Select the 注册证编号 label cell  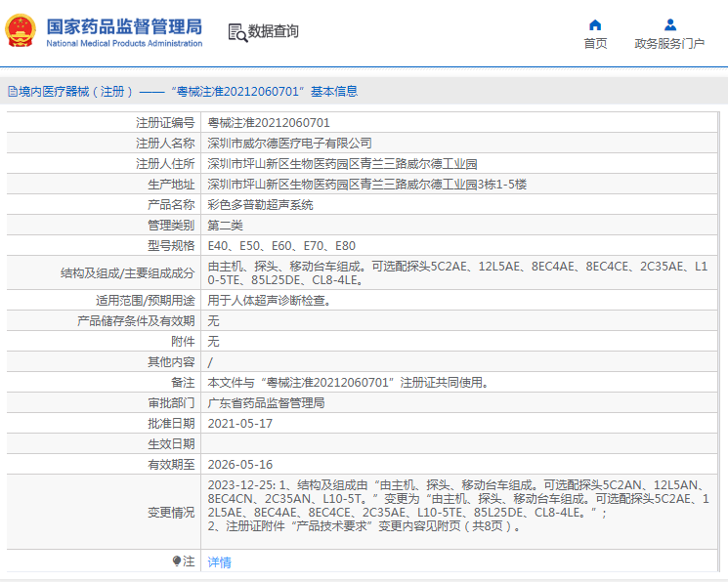tap(165, 122)
